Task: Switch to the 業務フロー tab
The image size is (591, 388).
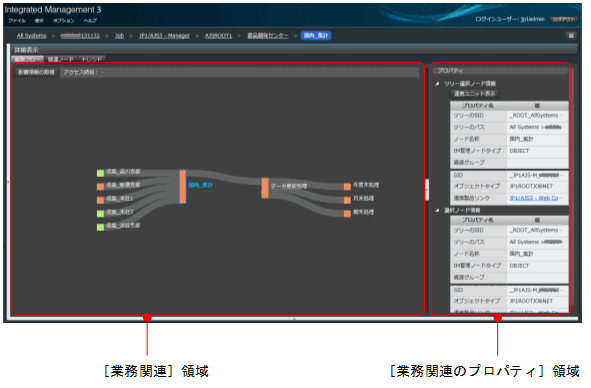Action: (x=28, y=60)
